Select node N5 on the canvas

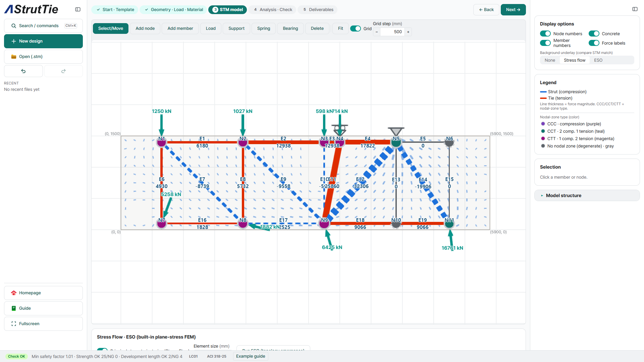click(396, 142)
